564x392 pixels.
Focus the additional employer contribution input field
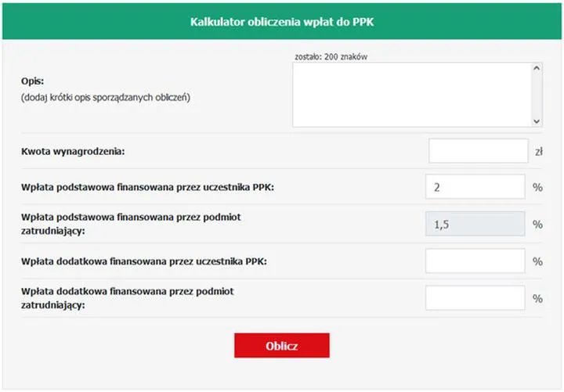475,297
